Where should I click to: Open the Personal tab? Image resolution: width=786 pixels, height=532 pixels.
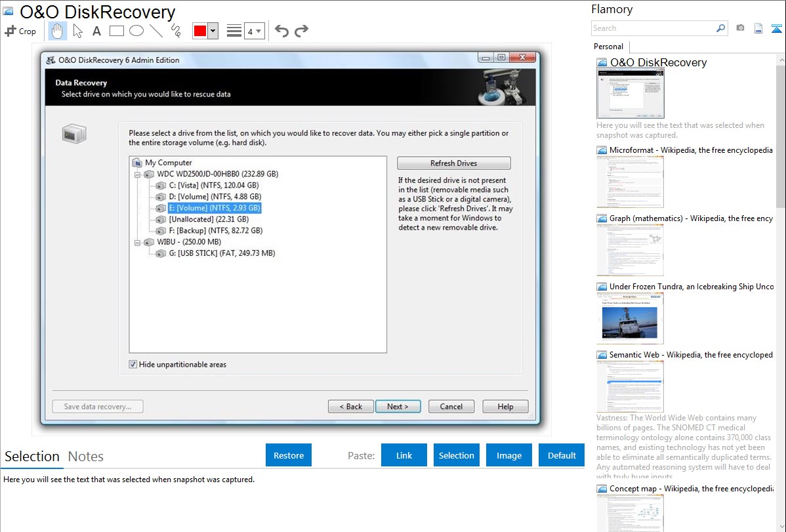point(608,47)
